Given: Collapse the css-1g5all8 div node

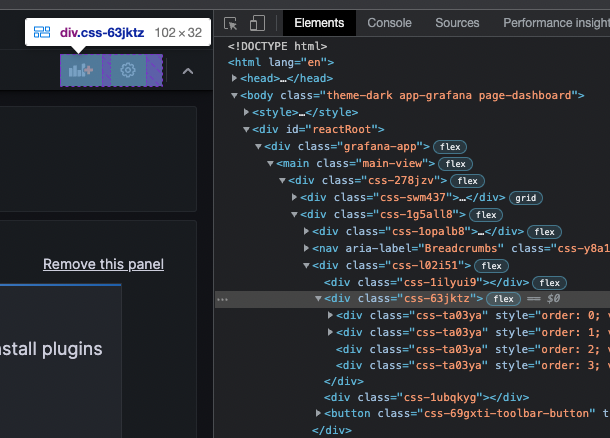Looking at the screenshot, I should 294,214.
